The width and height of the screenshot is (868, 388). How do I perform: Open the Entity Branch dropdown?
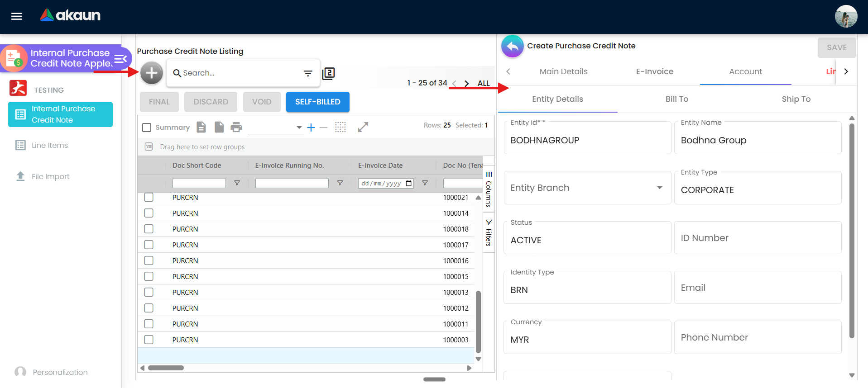coord(587,188)
